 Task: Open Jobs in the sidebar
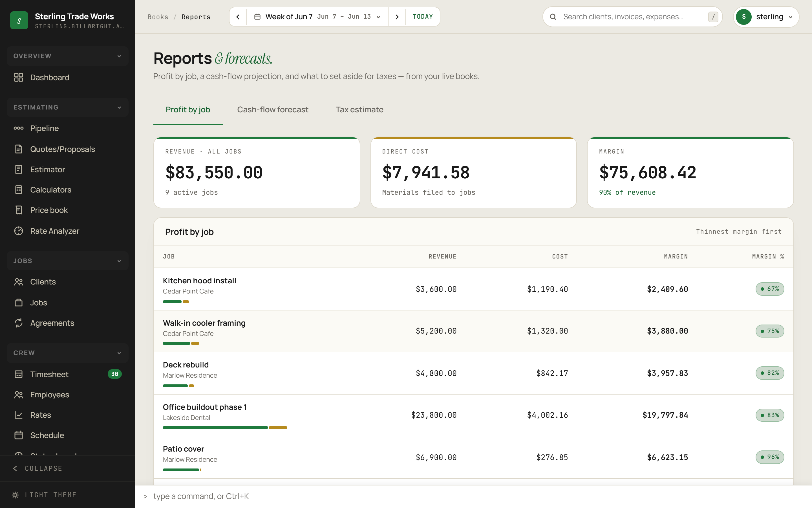tap(67, 302)
